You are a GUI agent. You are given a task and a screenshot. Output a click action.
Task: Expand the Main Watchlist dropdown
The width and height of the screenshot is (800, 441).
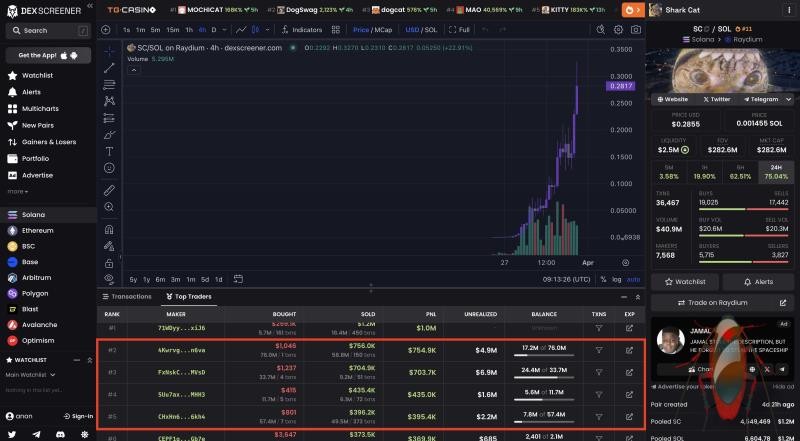click(x=30, y=375)
